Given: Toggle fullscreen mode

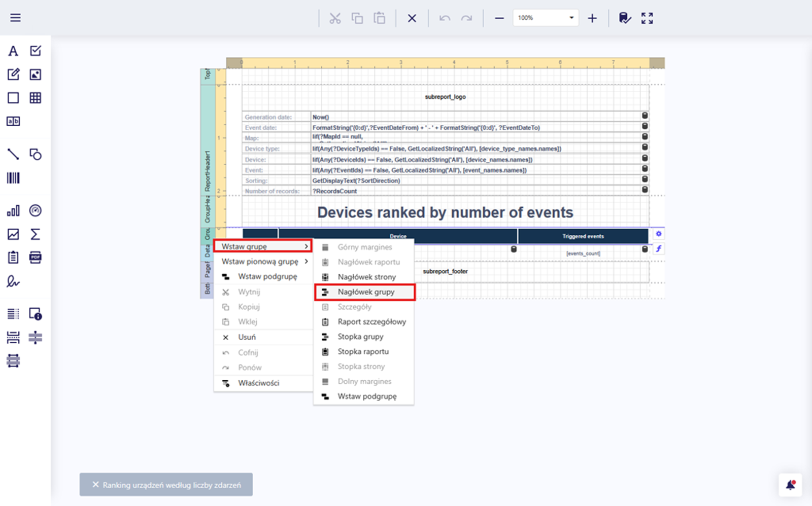Looking at the screenshot, I should click(647, 18).
